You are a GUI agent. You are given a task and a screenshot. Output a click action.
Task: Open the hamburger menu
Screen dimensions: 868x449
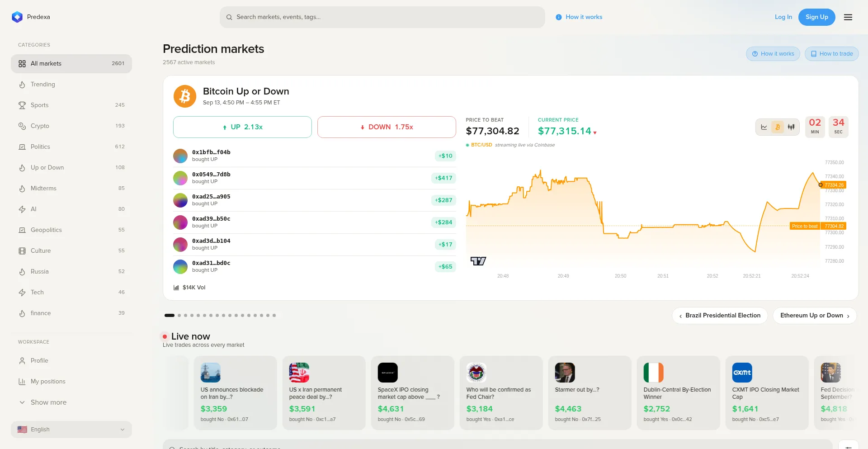coord(848,17)
